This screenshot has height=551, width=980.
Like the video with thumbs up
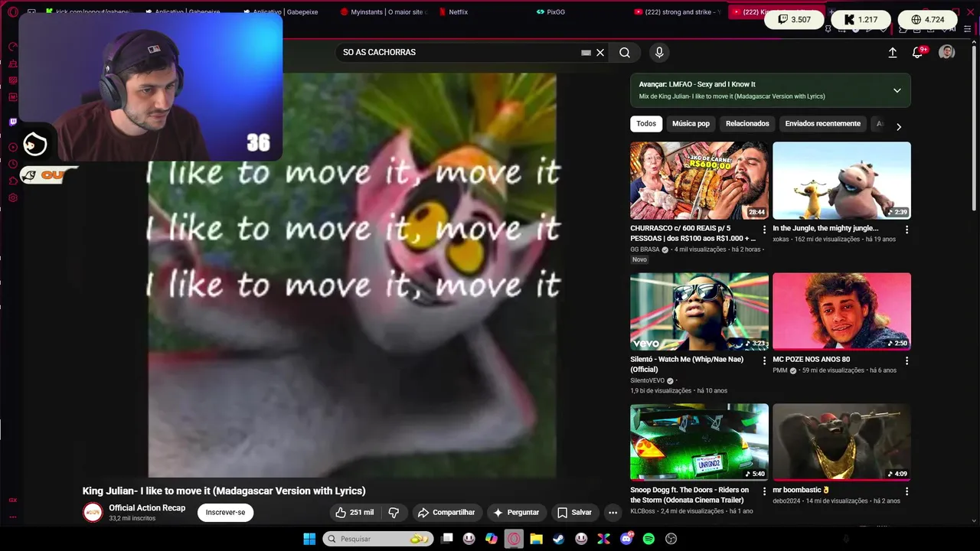(354, 513)
